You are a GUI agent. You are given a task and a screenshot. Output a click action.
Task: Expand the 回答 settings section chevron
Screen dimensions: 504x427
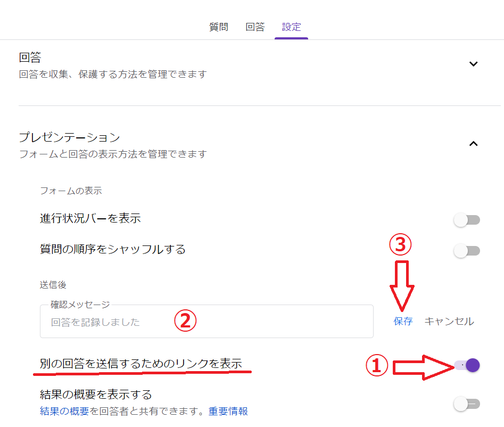[473, 64]
